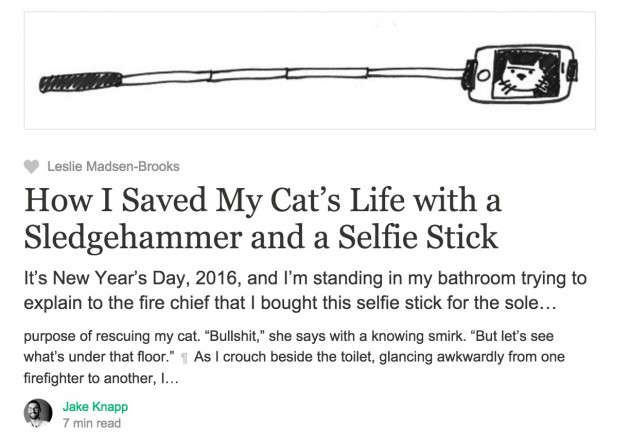
Task: Click the word Sledgehammer in the headline
Action: 133,237
